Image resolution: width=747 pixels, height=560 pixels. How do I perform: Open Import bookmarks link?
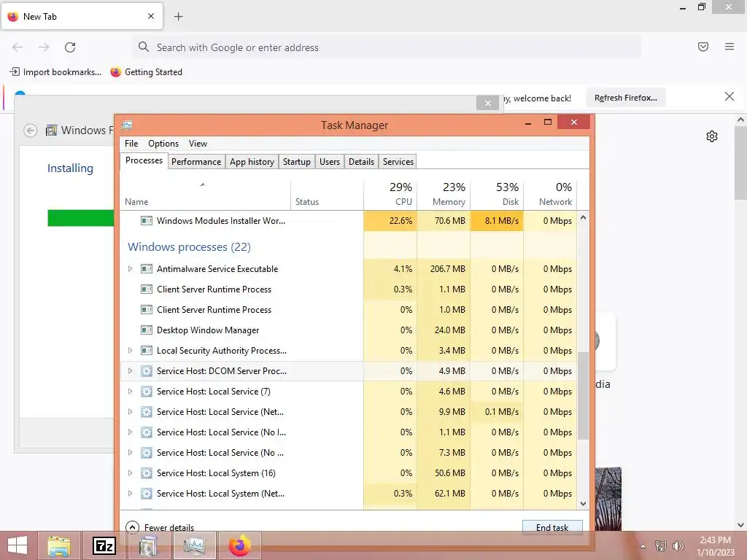pos(55,72)
